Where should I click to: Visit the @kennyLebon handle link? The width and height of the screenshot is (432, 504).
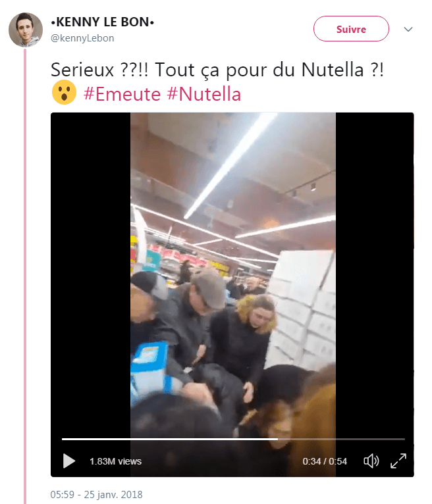pos(82,38)
